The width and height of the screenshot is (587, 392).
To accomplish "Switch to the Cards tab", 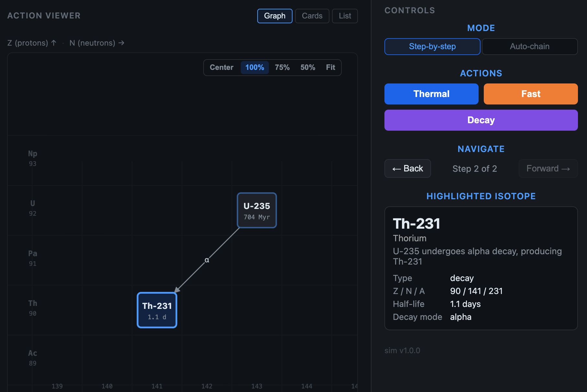I will (x=312, y=16).
